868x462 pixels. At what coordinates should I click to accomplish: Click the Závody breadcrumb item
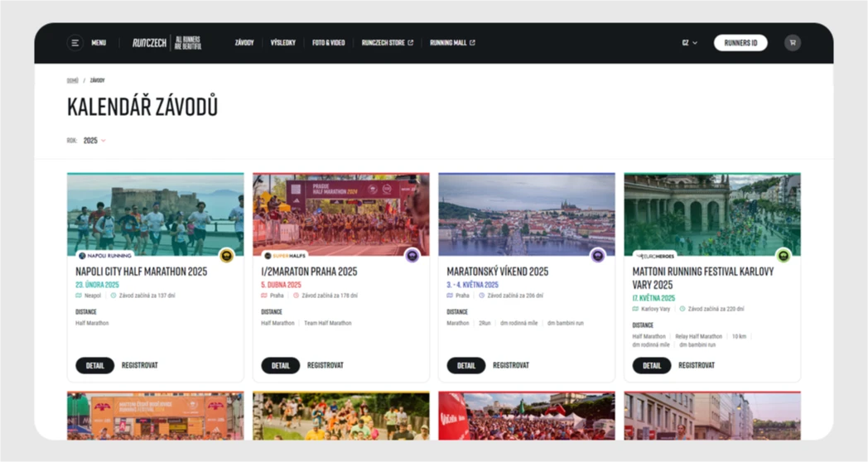coord(98,80)
